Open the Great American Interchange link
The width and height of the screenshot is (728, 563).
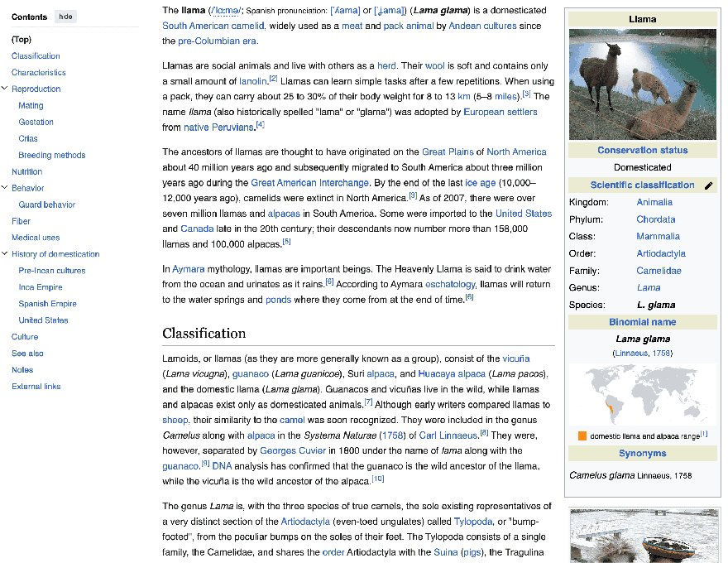(309, 183)
